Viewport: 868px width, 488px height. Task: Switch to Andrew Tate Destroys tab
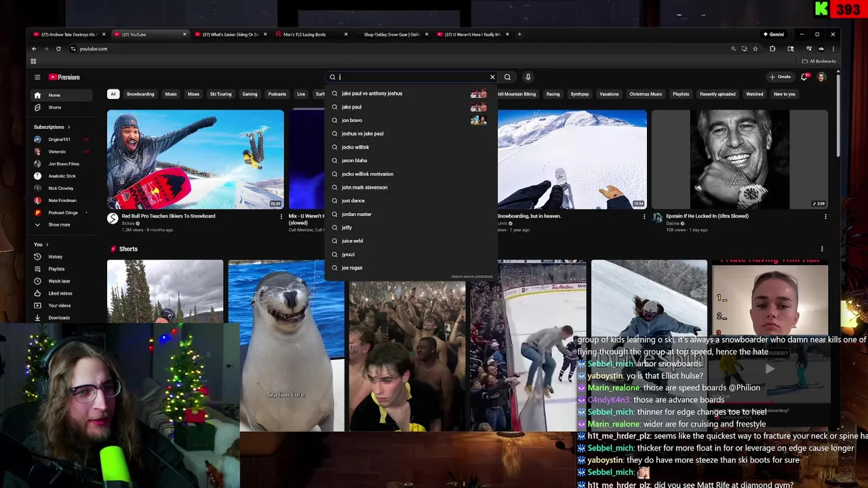(x=68, y=35)
